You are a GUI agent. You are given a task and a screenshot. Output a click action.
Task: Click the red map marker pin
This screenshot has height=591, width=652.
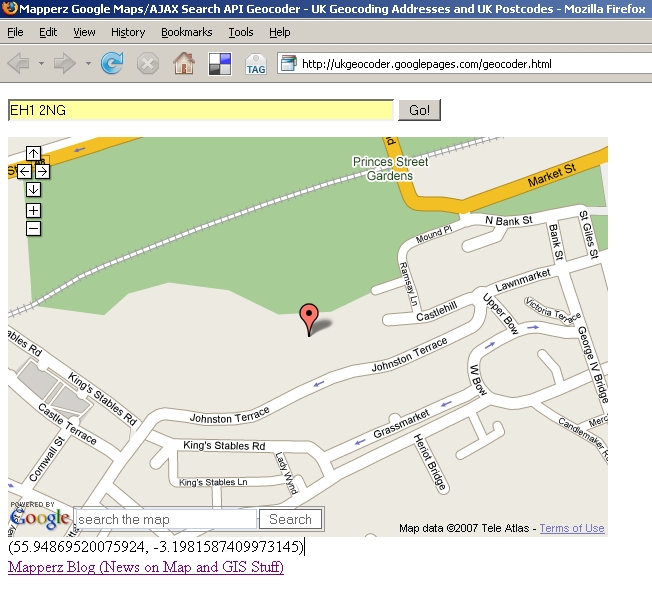tap(309, 319)
